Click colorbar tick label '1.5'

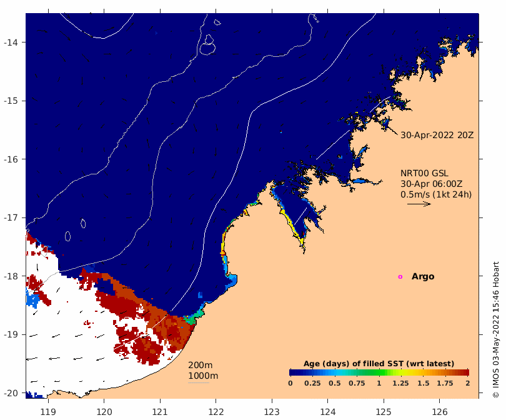point(424,383)
